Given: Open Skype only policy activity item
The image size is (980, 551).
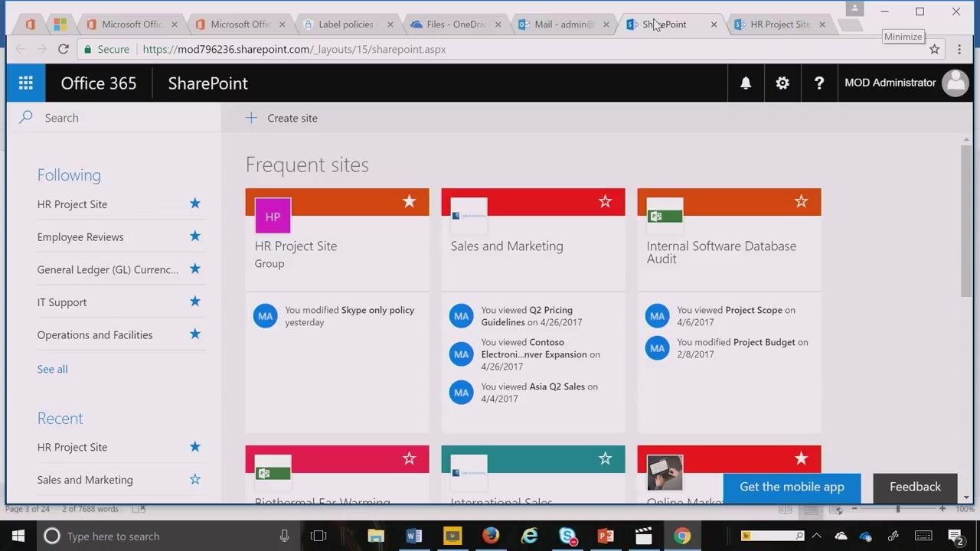Looking at the screenshot, I should pyautogui.click(x=377, y=310).
